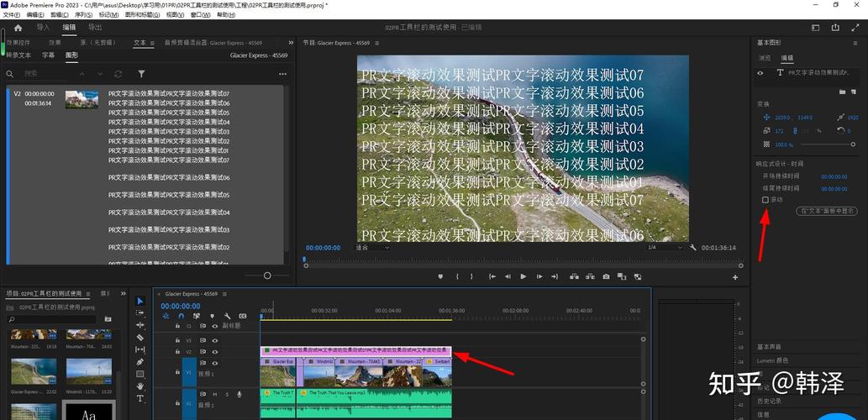
Task: Toggle V2 track lock
Action: (177, 352)
